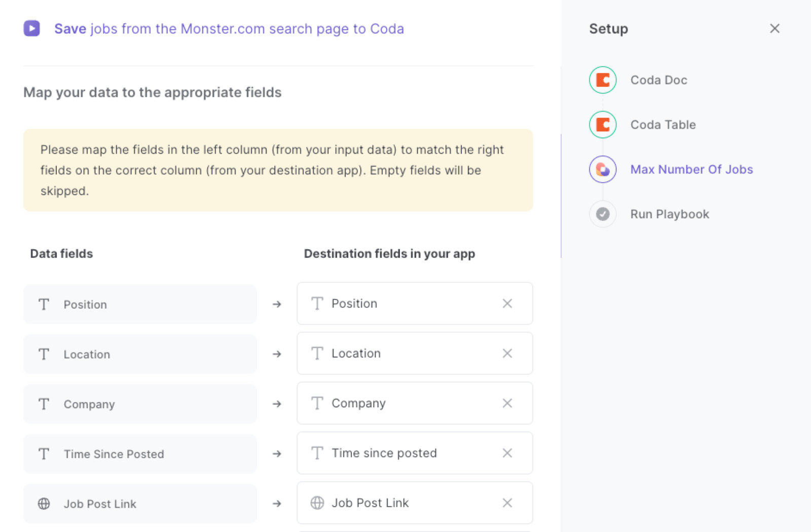
Task: Click the arrow between Job Post Link fields
Action: pos(277,504)
